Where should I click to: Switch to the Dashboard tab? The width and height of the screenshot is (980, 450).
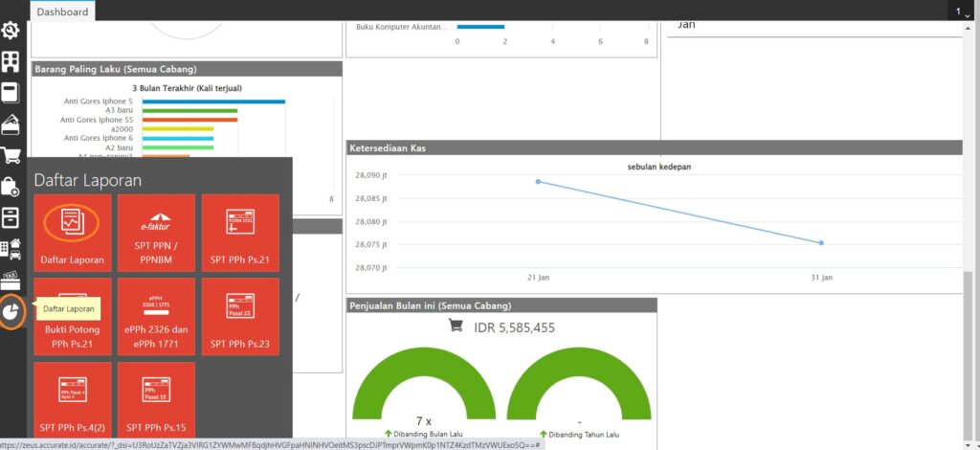pos(63,11)
